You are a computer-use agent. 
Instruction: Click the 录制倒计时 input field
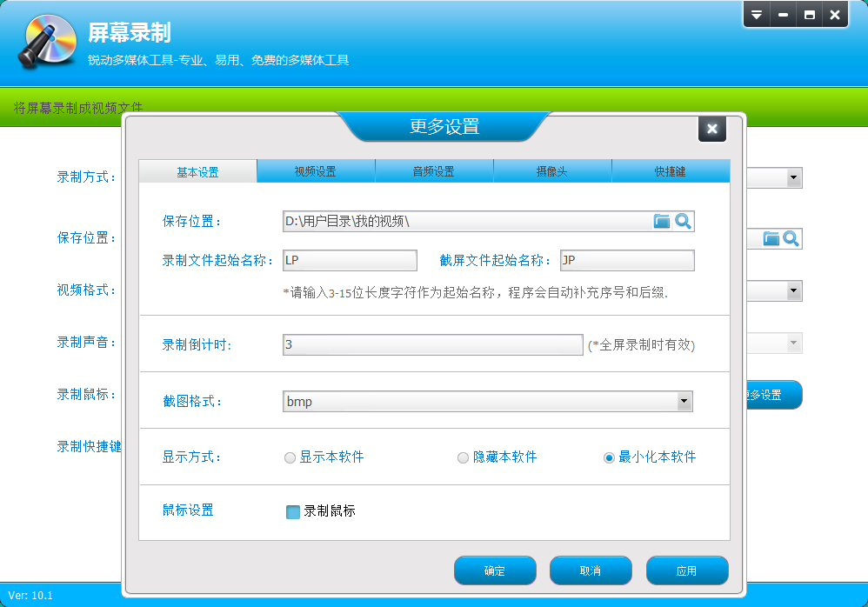432,345
